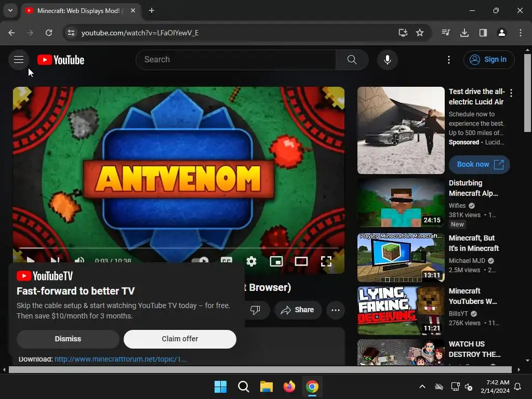This screenshot has height=399, width=532.
Task: Open Disturbing Minecraft Alpha video thumbnail
Action: (x=401, y=203)
